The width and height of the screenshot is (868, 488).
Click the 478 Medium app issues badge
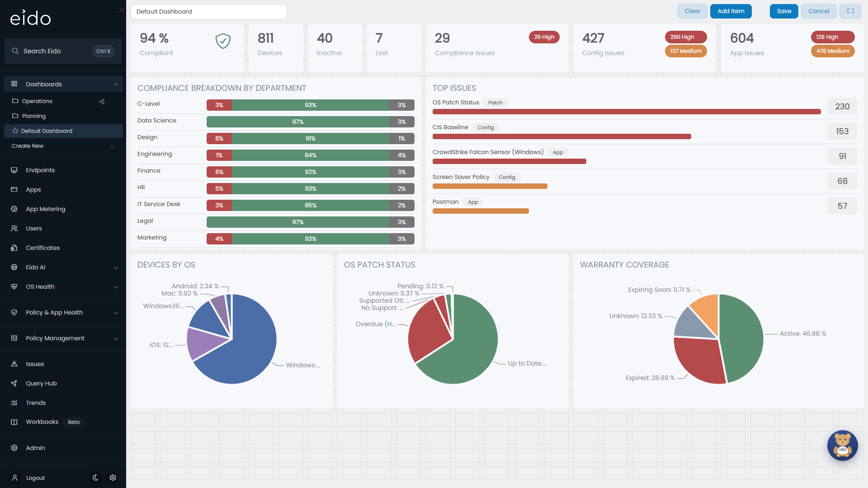click(833, 51)
